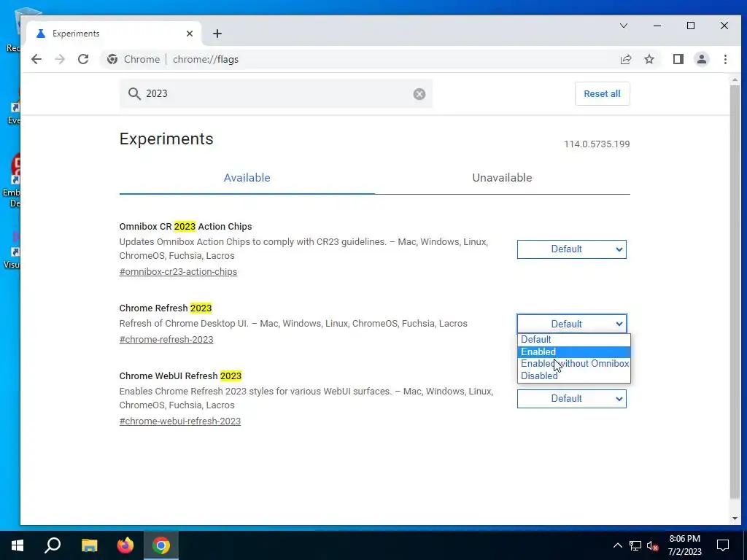Click the network tray icon
Viewport: 747px width, 560px height.
[635, 545]
